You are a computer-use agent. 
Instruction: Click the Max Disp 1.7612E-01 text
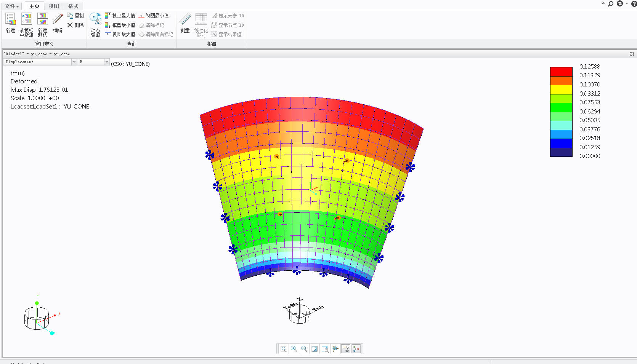(x=39, y=89)
